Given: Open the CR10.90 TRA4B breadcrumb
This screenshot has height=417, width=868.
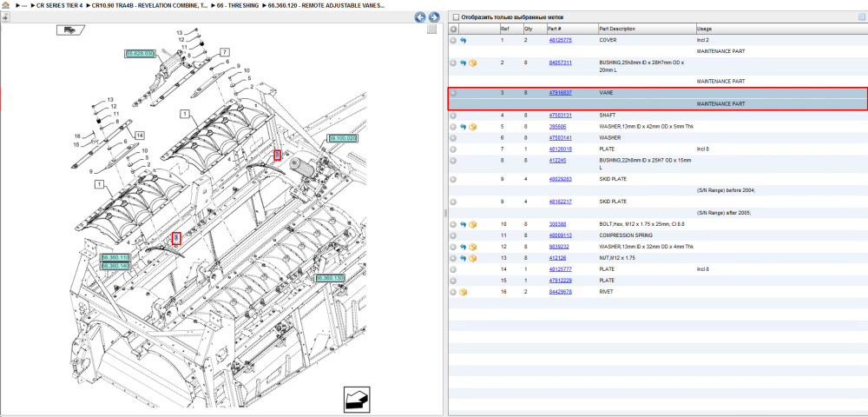Looking at the screenshot, I should [149, 5].
